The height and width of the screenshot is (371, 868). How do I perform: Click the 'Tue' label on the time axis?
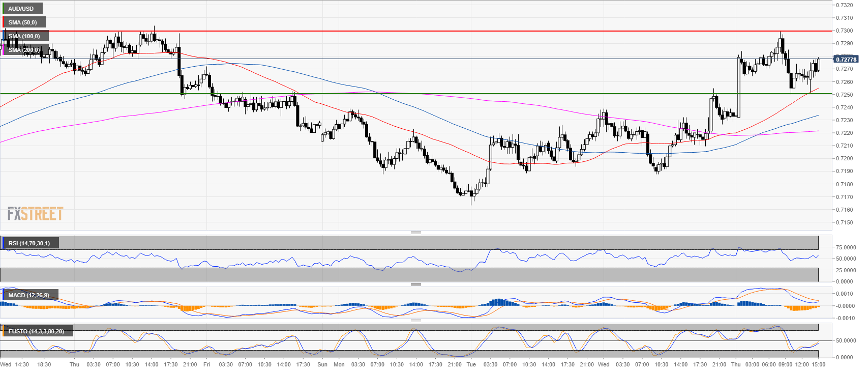click(471, 364)
